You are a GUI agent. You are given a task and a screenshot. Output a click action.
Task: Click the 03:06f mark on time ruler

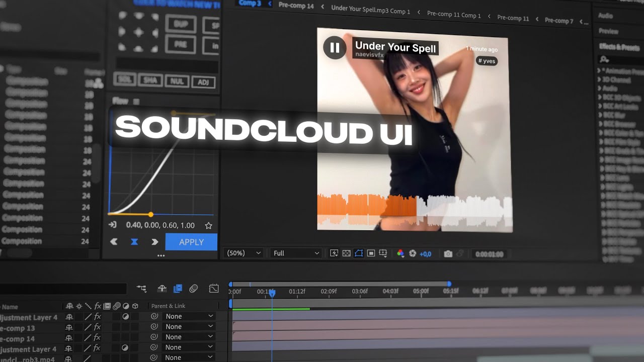click(x=360, y=291)
